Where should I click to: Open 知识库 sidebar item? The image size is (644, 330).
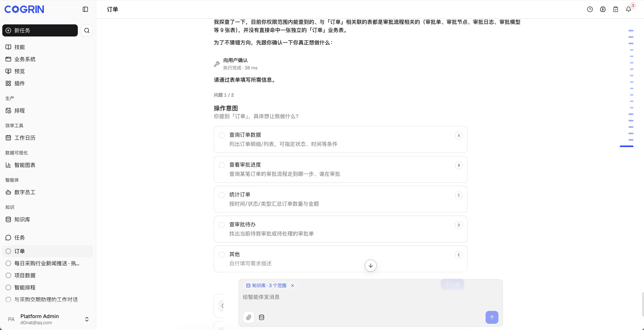[48, 219]
